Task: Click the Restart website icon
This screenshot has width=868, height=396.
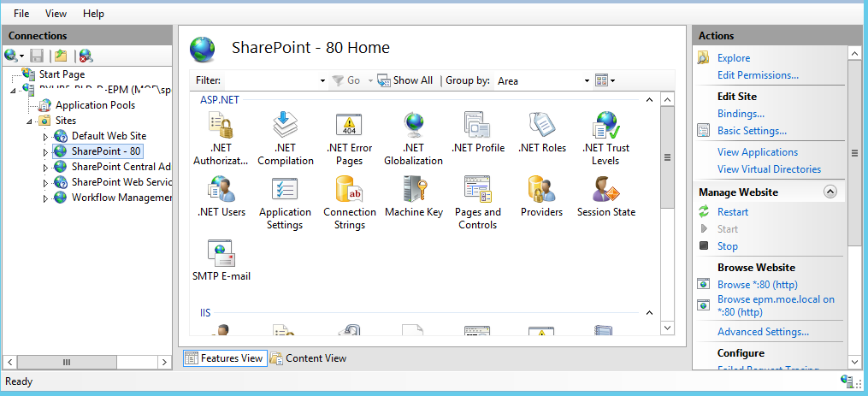Action: click(704, 211)
